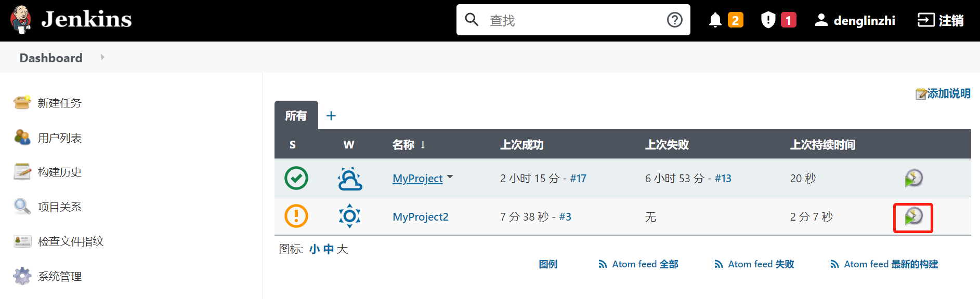Viewport: 980px width, 299px height.
Task: Focus the 查找 search field
Action: point(573,20)
